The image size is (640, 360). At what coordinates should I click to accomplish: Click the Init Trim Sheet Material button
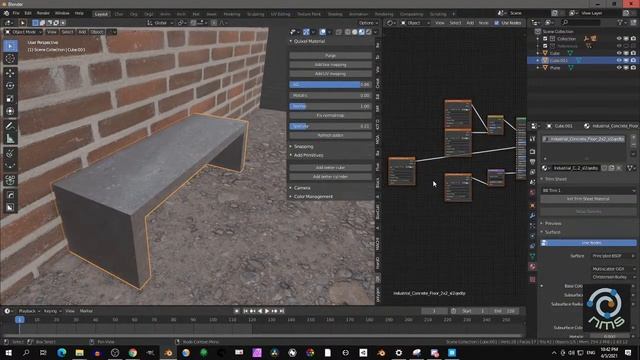[589, 199]
